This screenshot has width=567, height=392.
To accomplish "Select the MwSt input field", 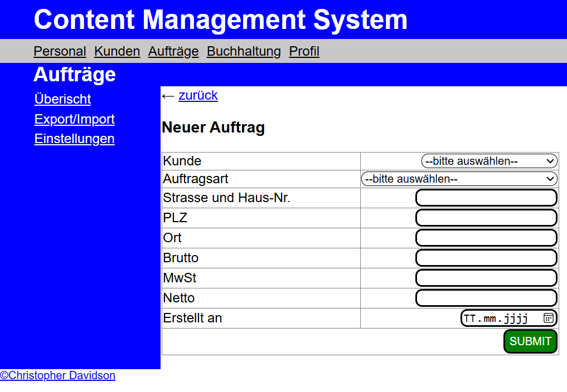I will pyautogui.click(x=486, y=278).
